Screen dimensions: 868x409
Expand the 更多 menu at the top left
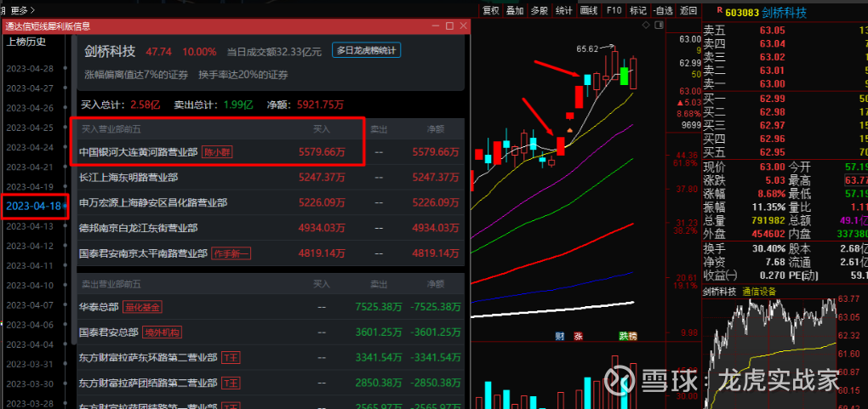coord(23,10)
